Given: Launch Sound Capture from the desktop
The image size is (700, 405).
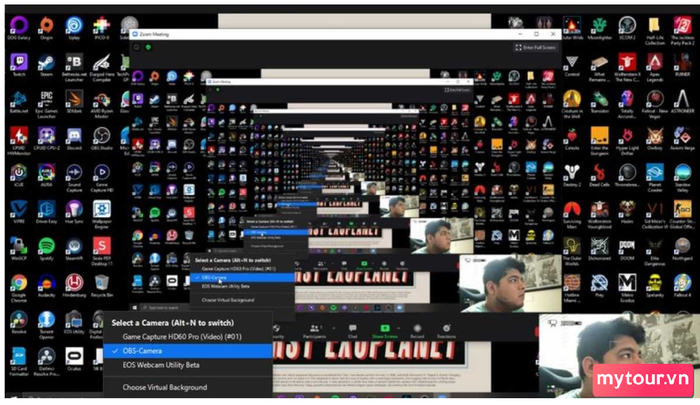Looking at the screenshot, I should (x=74, y=178).
